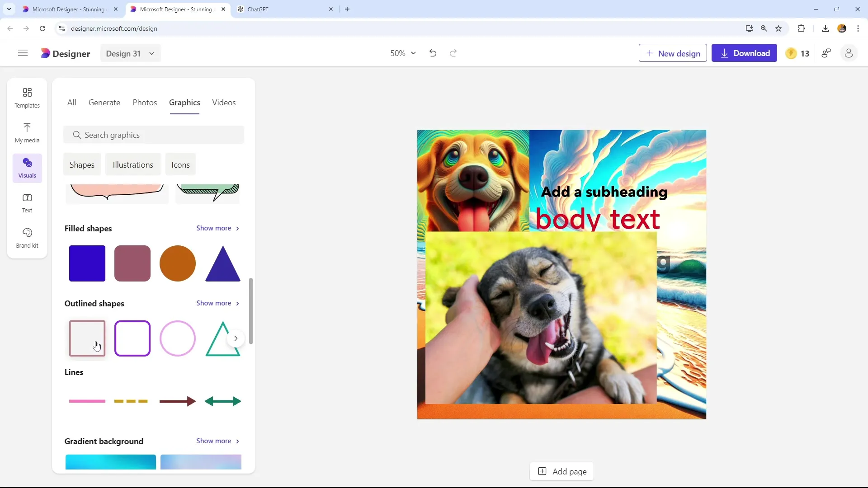Screen dimensions: 868x488
Task: Open the My media panel
Action: tap(27, 133)
